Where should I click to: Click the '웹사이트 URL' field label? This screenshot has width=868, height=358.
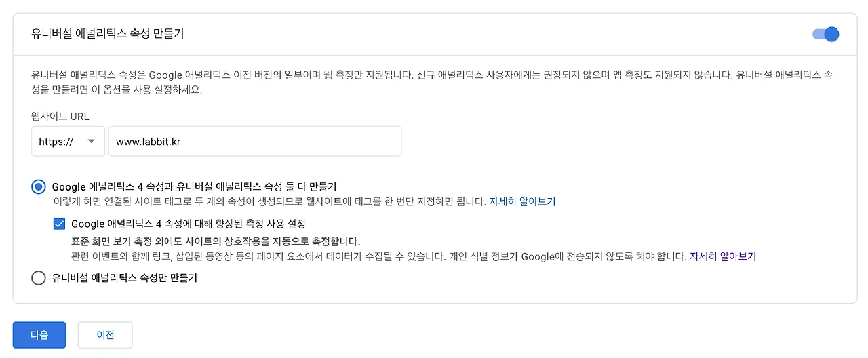60,116
